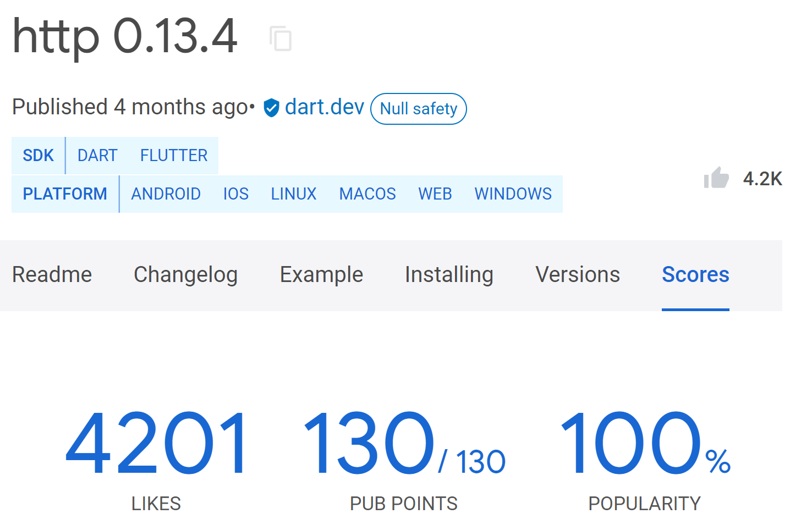Click the verified publisher shield icon
Viewport: 812px width, 525px height.
pos(271,108)
